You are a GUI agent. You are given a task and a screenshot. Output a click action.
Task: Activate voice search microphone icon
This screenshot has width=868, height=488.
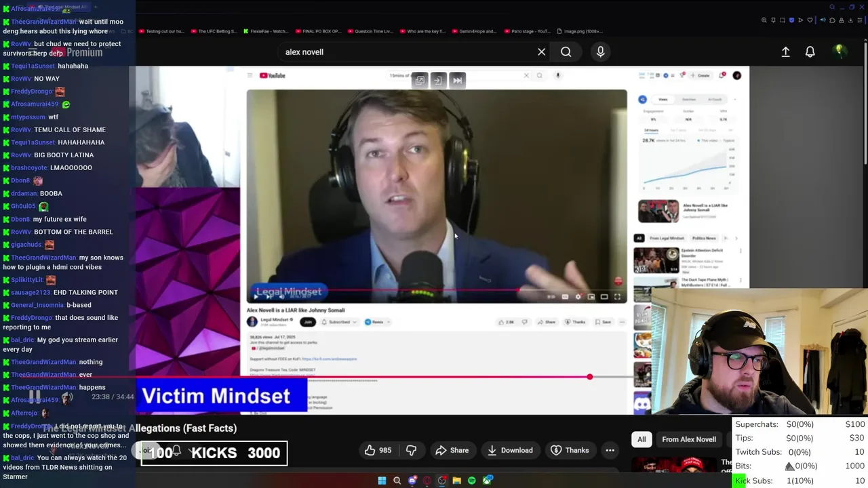pyautogui.click(x=600, y=52)
